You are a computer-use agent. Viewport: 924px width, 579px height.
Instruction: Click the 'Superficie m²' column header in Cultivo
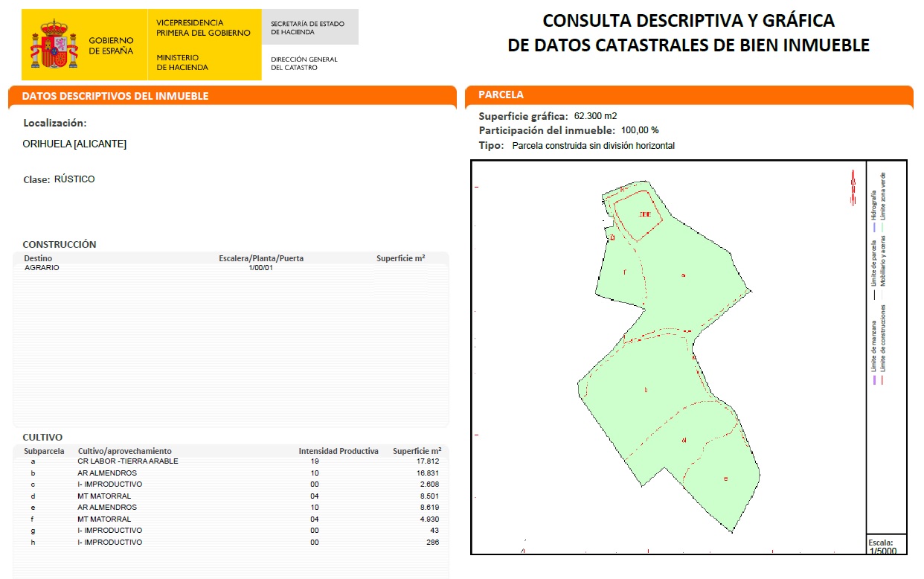point(417,451)
